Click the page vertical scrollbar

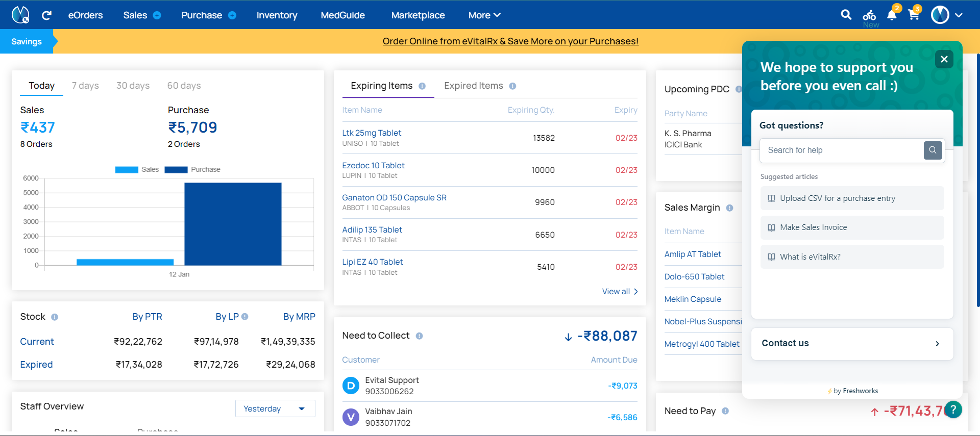tap(977, 179)
